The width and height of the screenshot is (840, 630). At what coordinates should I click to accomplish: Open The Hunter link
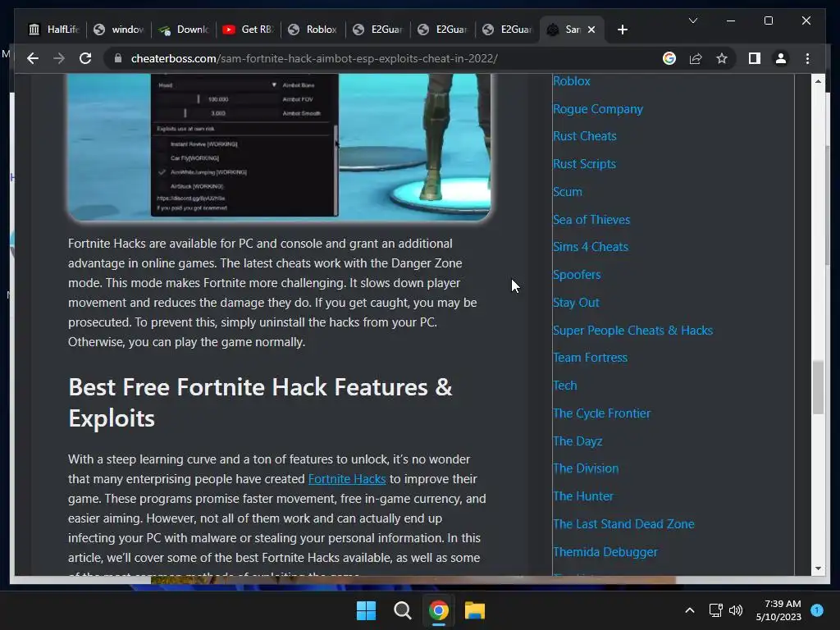[583, 496]
